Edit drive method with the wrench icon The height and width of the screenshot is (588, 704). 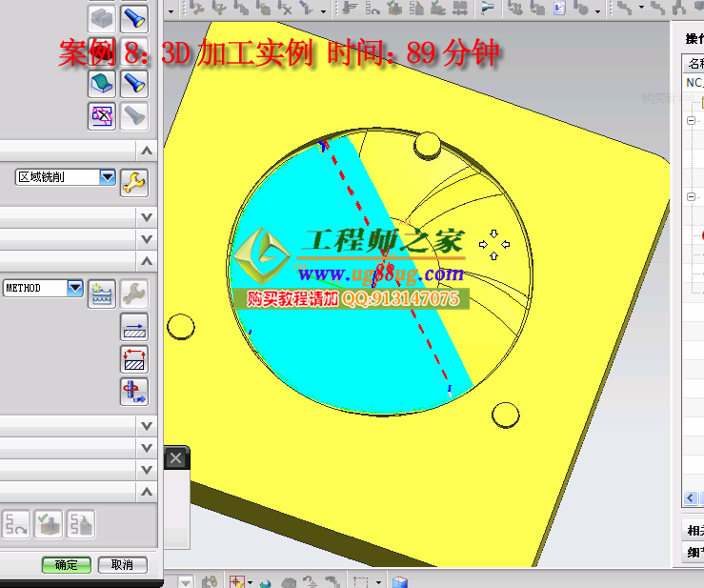pyautogui.click(x=133, y=183)
